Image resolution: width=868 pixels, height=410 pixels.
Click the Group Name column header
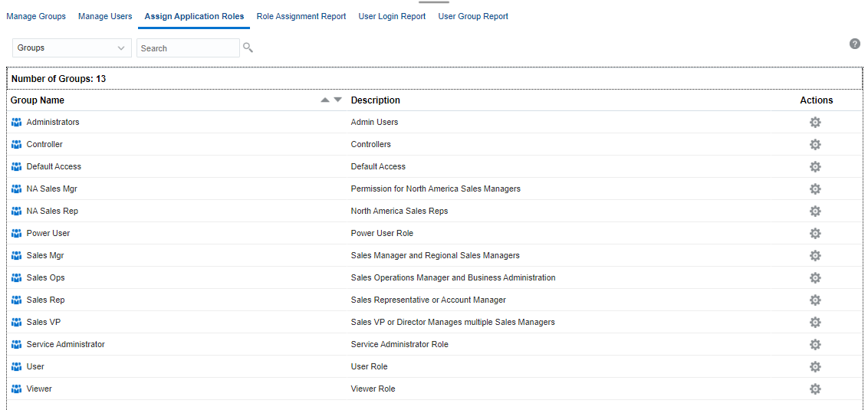point(37,100)
